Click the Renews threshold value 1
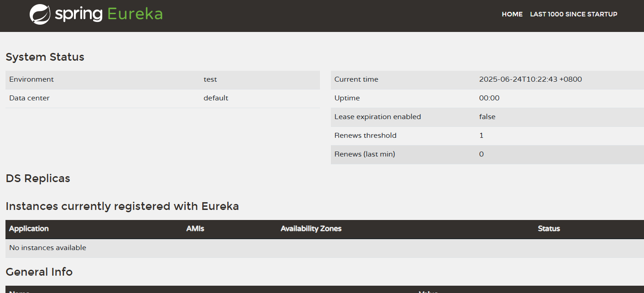 (x=482, y=136)
